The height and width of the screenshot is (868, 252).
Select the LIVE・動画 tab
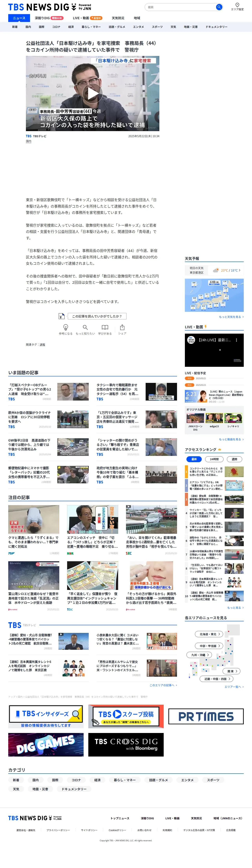[x=87, y=18]
